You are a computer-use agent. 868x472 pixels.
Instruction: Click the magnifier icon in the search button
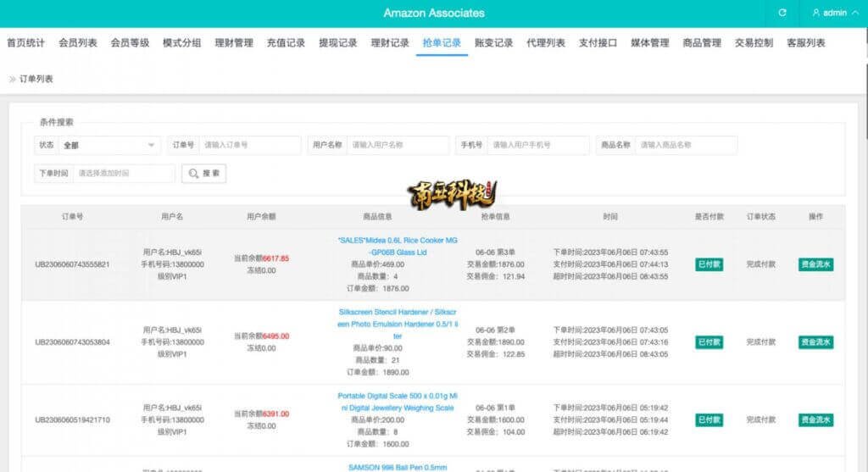(x=194, y=173)
